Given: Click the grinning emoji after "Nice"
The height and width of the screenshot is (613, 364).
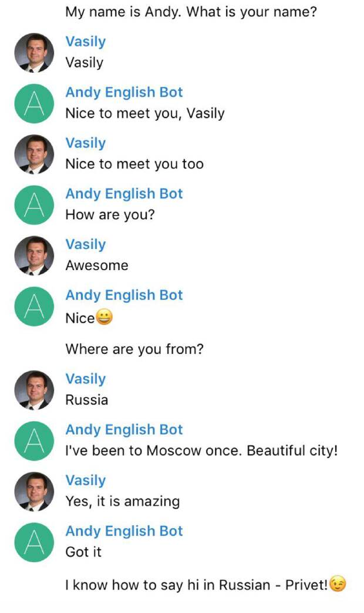Looking at the screenshot, I should point(104,318).
